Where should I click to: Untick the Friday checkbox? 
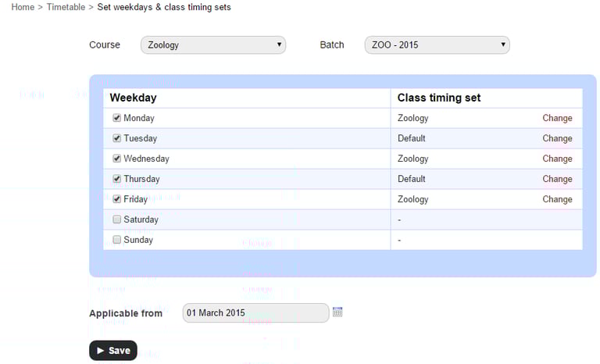point(117,199)
